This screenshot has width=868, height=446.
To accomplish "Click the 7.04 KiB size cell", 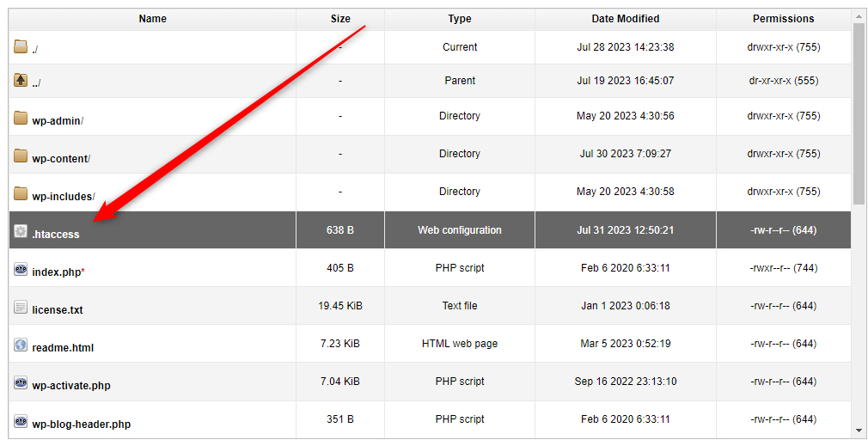I will [x=339, y=382].
